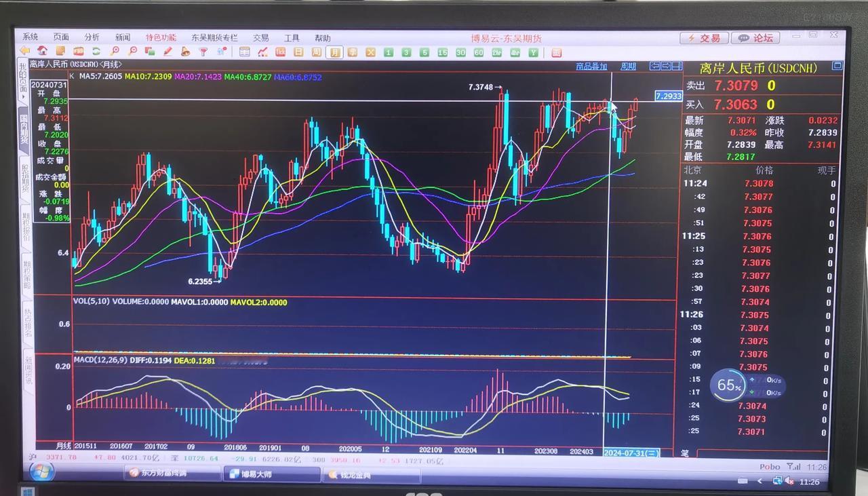Viewport: 868px width, 496px height.
Task: Switch to 博易大师 taskbar window
Action: [x=271, y=474]
